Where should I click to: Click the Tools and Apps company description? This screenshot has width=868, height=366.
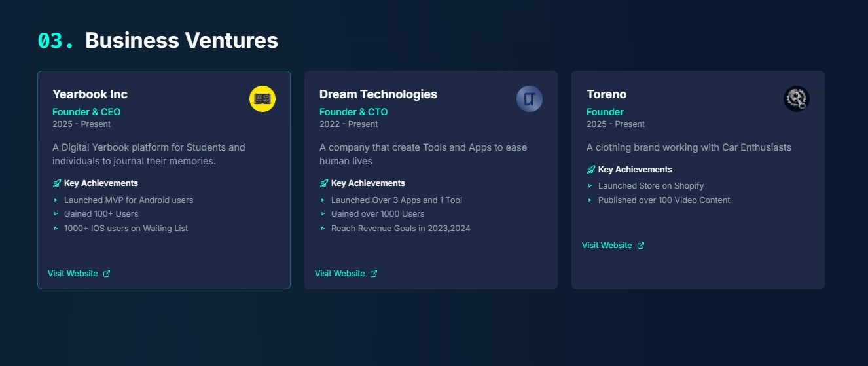pos(423,155)
